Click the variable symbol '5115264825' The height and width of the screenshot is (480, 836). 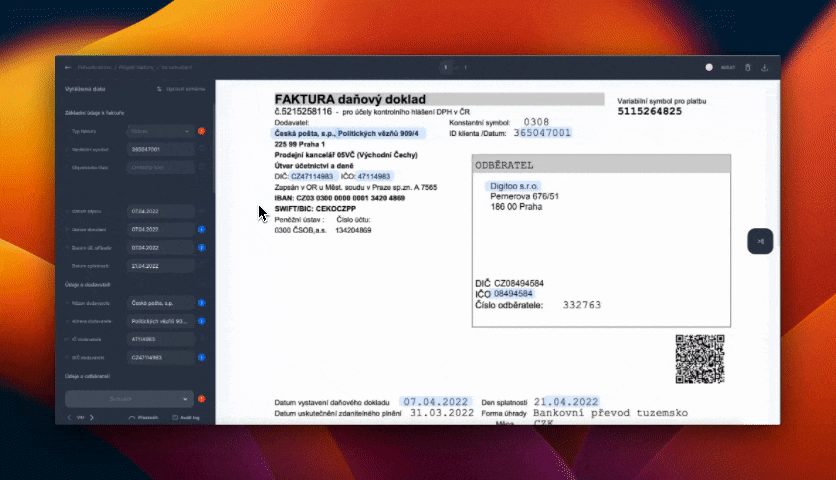[649, 111]
